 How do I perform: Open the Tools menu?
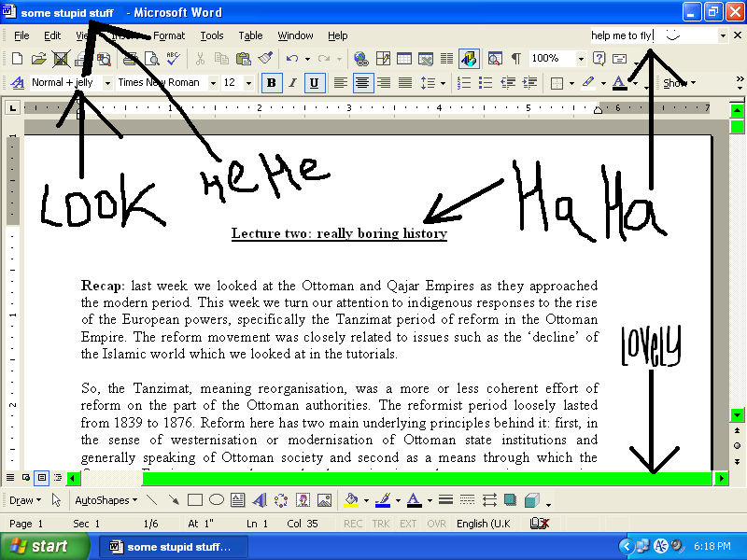tap(211, 35)
